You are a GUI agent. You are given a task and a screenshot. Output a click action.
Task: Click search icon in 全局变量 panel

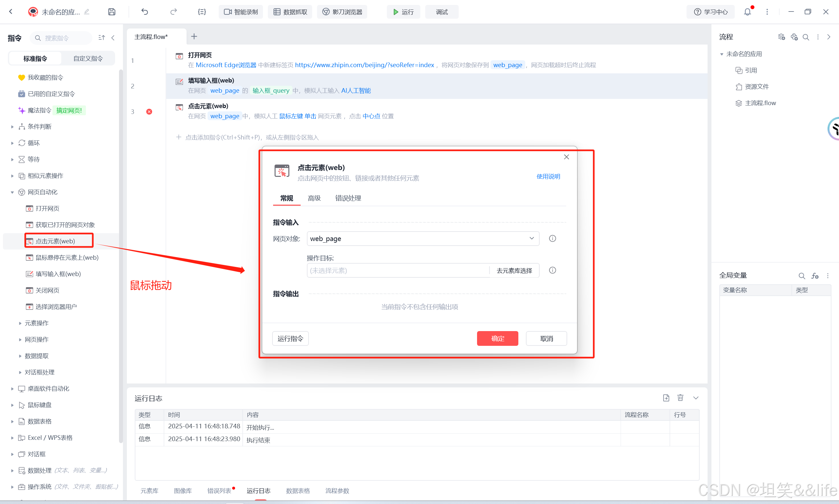point(802,276)
